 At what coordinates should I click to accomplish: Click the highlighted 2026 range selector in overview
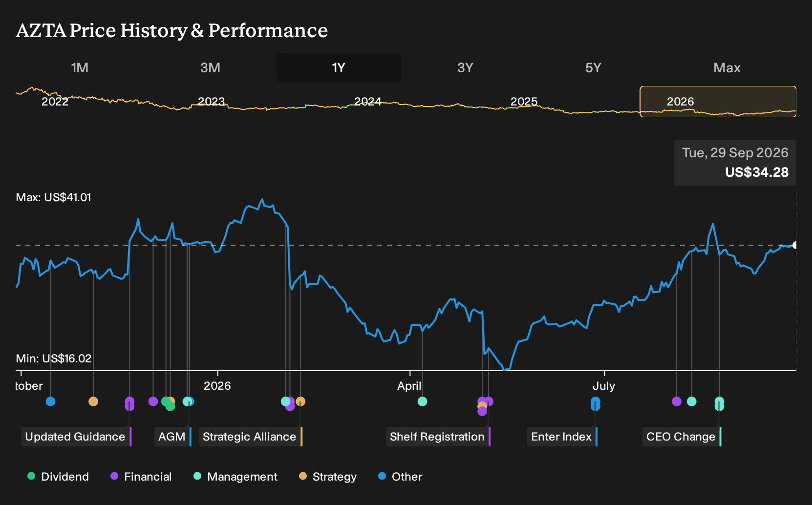[718, 102]
